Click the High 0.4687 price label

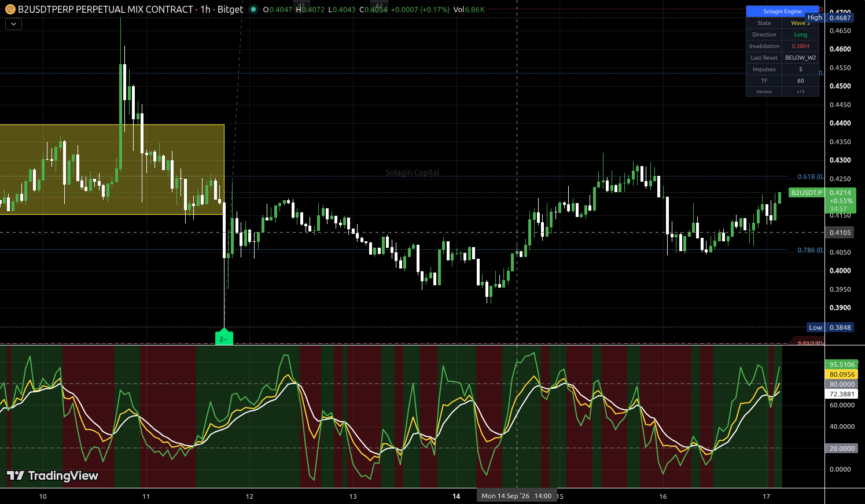point(830,18)
